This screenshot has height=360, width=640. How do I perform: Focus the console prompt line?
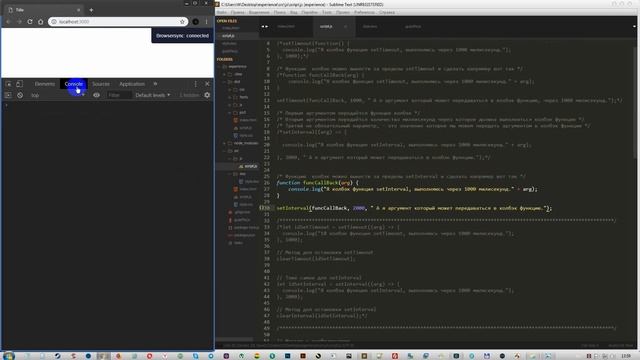pyautogui.click(x=108, y=106)
